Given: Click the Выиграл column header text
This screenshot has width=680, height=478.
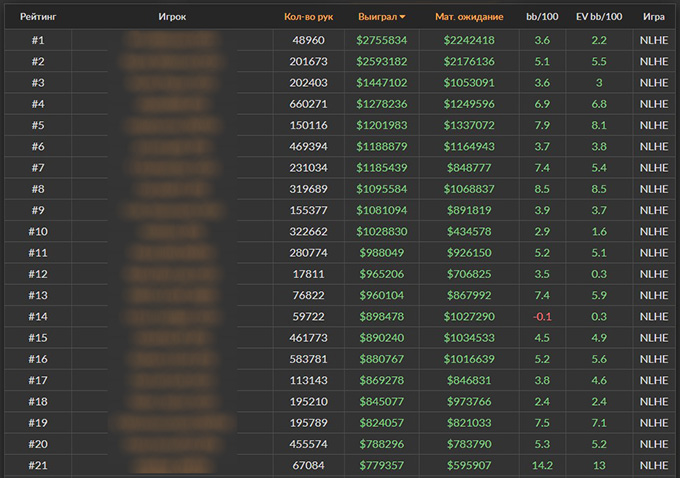Looking at the screenshot, I should 377,17.
